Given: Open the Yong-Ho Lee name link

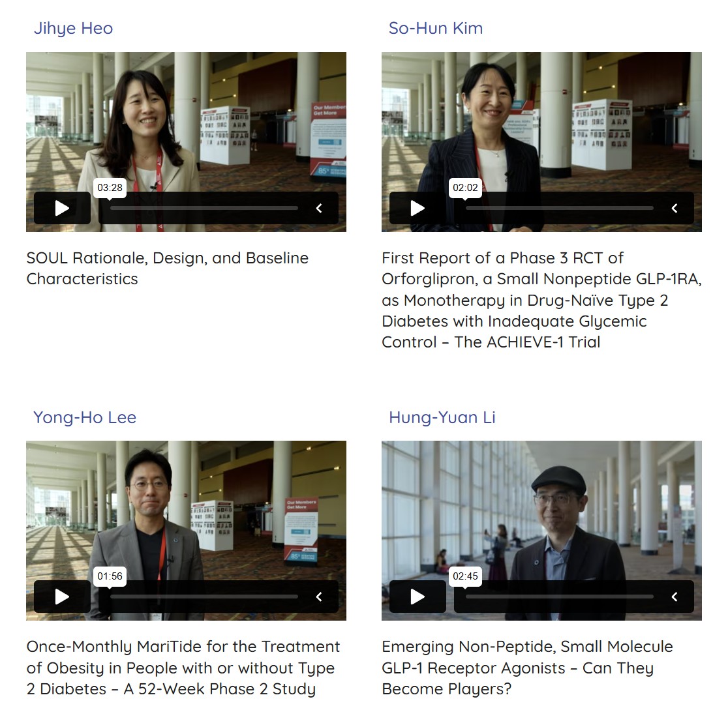Looking at the screenshot, I should pos(85,417).
